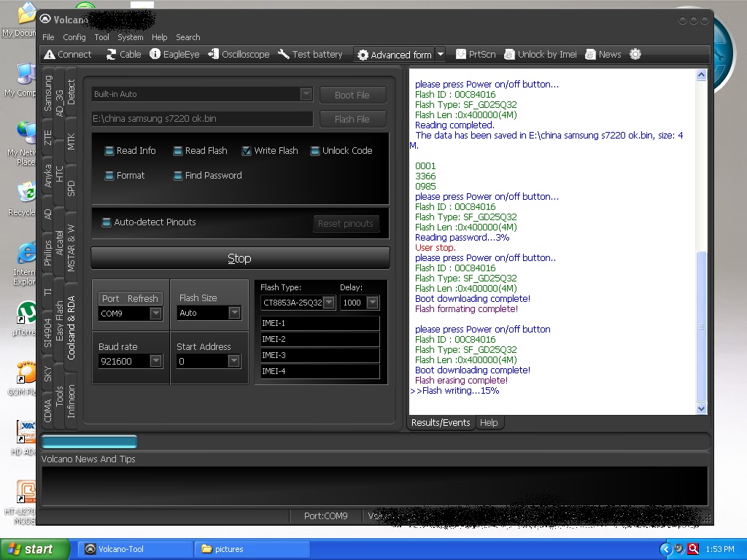Click the log scroll-up arrow
Image resolution: width=747 pixels, height=560 pixels.
pos(701,75)
